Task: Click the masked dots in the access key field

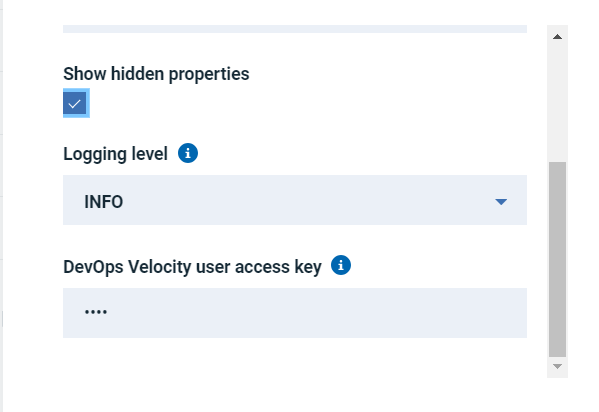Action: (x=96, y=312)
